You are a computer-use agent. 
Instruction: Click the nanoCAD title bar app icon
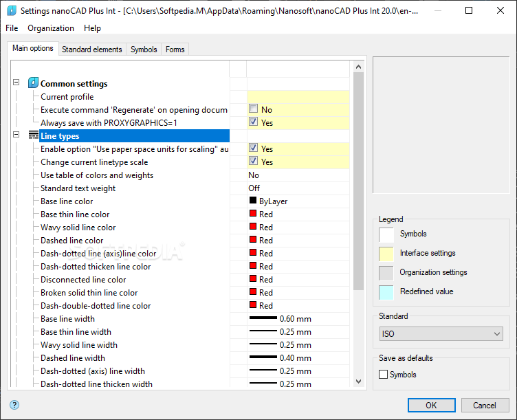click(x=12, y=10)
